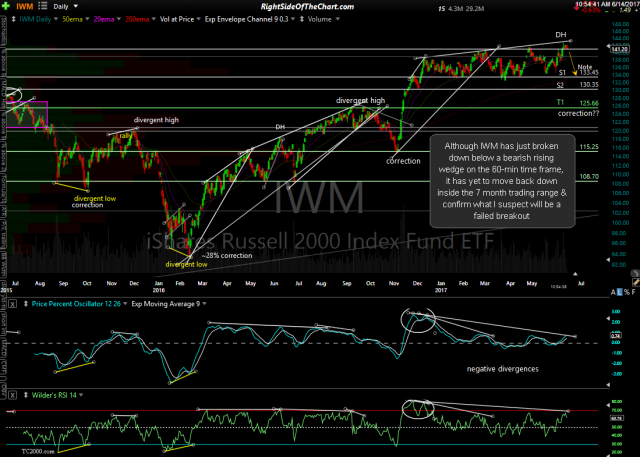640x457 pixels.
Task: Click the small triangle near July axis
Action: click(x=575, y=274)
